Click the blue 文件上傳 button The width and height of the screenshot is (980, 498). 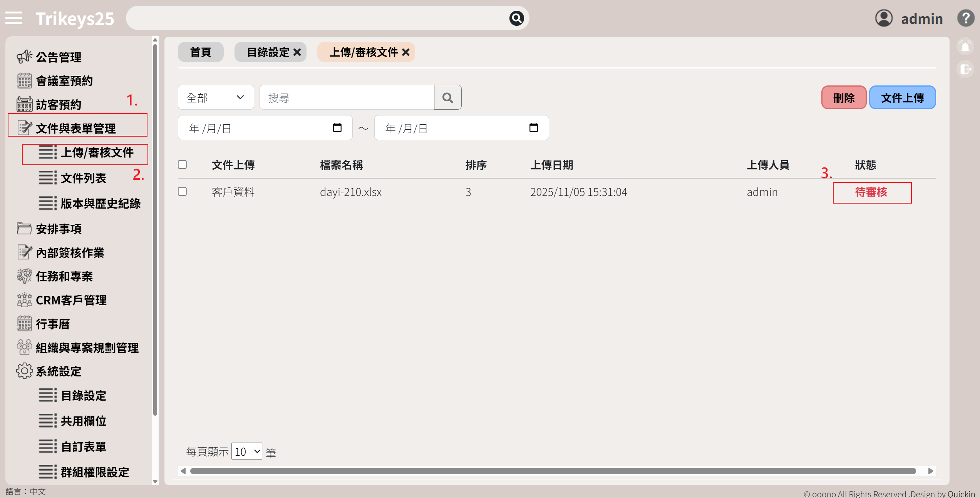point(902,98)
